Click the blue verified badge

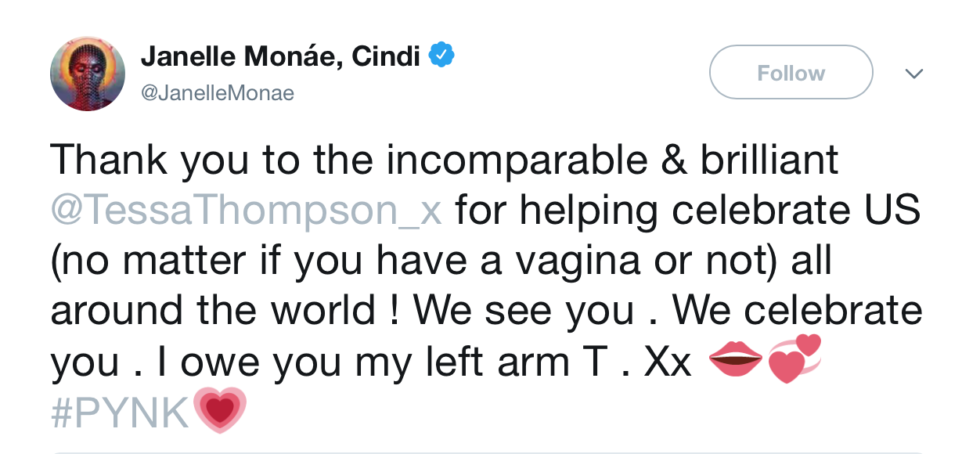pos(442,56)
